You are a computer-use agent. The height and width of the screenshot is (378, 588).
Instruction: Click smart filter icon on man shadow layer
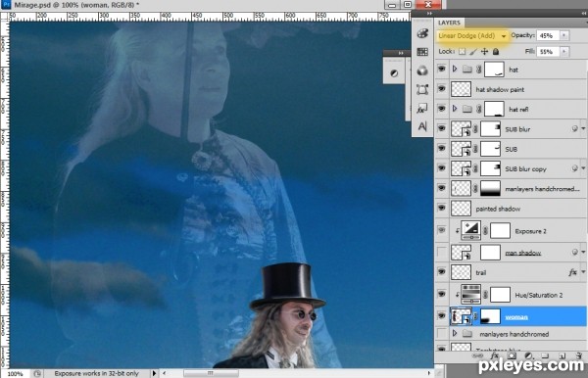[x=574, y=252]
